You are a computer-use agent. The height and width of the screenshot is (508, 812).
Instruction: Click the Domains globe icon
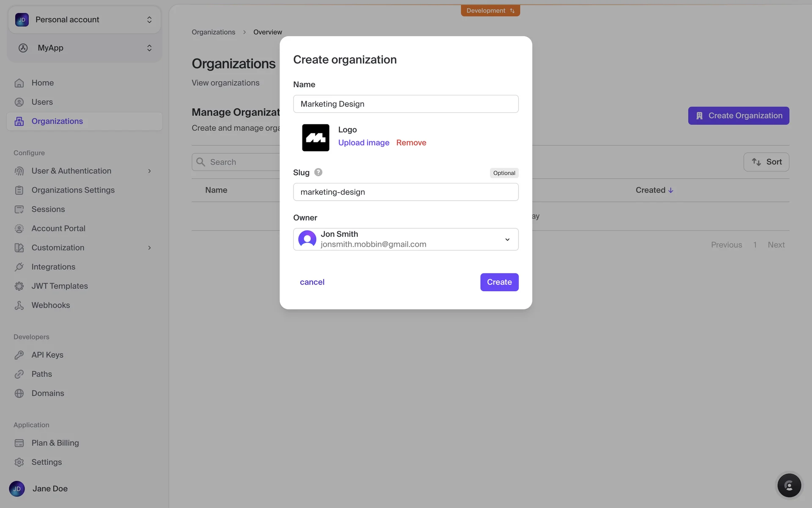tap(19, 393)
